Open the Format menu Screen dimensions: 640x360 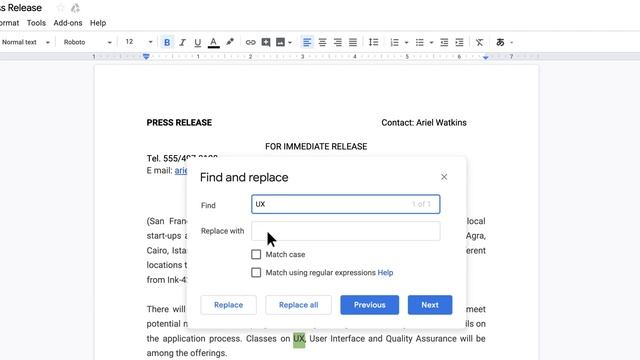tap(9, 23)
